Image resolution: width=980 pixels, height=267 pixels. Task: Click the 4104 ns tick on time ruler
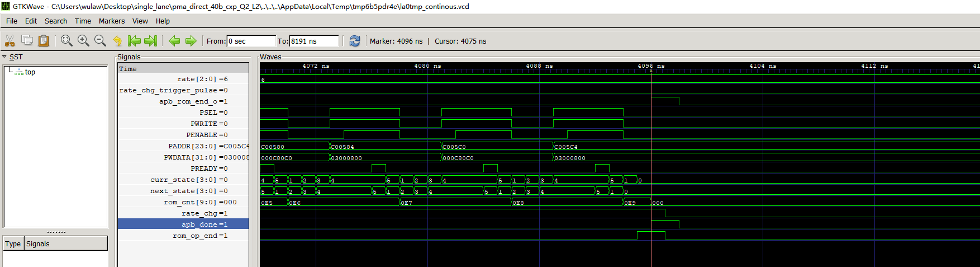click(x=763, y=66)
